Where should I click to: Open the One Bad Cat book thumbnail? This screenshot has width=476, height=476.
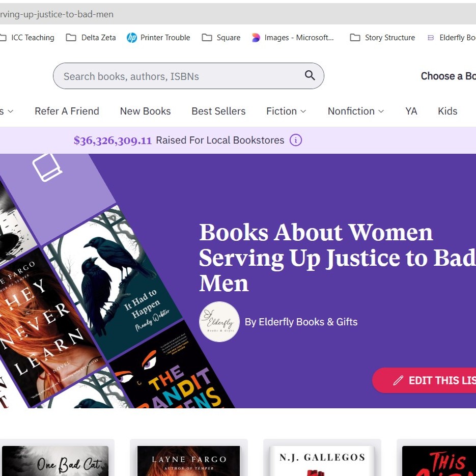pyautogui.click(x=54, y=461)
